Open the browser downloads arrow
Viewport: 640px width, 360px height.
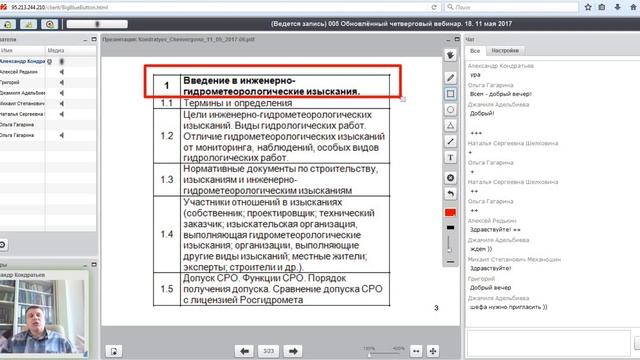click(x=618, y=7)
